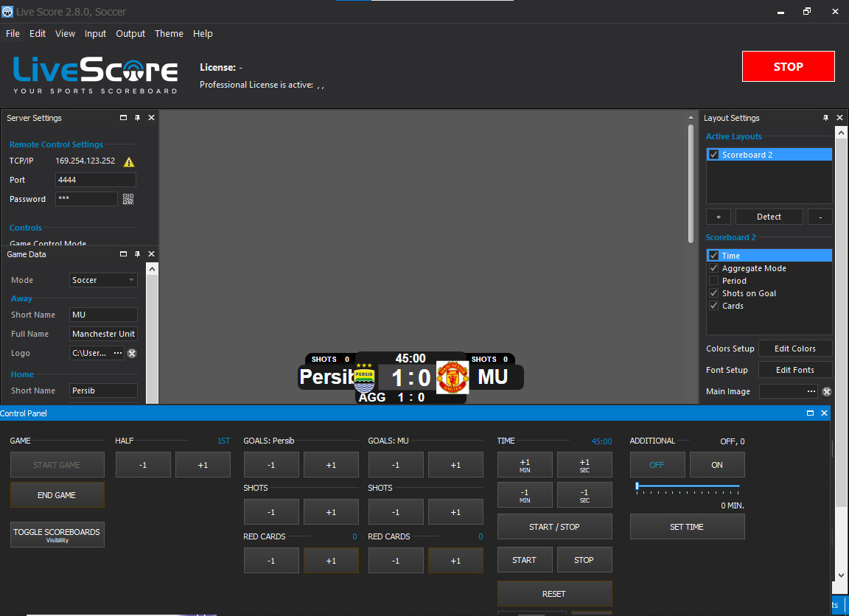Toggle the Scoreboard 2 layout checkbox

pyautogui.click(x=713, y=155)
